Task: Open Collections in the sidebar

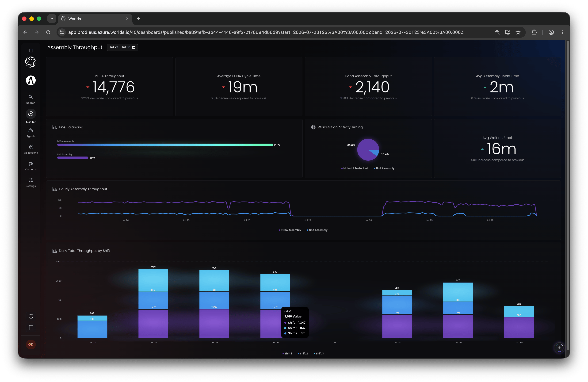Action: click(31, 149)
